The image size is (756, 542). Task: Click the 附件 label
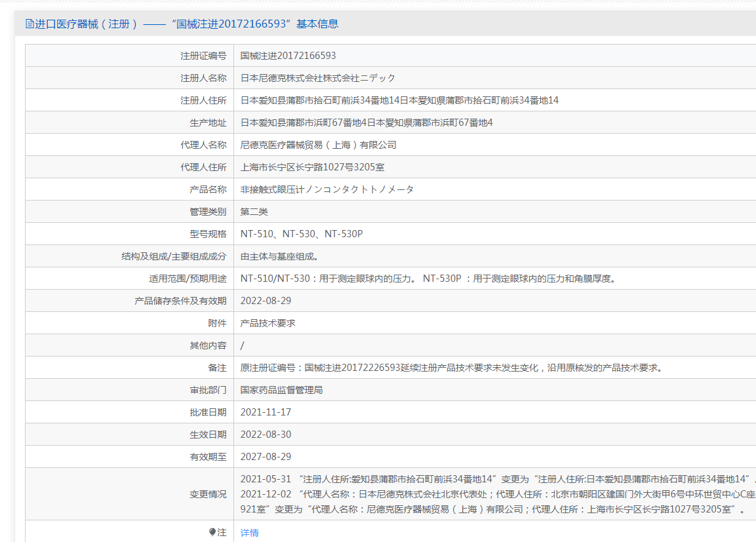click(217, 323)
